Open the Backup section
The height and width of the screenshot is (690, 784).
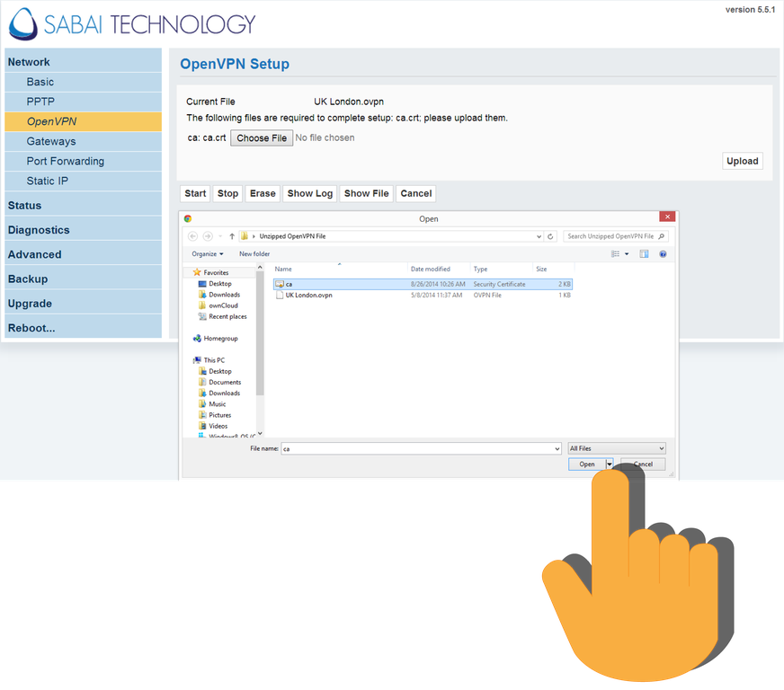tap(83, 279)
